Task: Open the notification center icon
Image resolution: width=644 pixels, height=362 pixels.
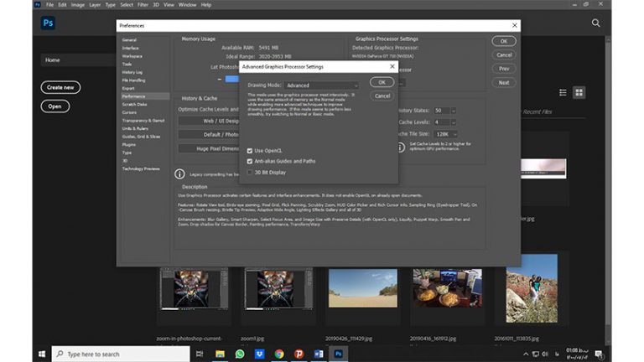Action: pos(599,354)
